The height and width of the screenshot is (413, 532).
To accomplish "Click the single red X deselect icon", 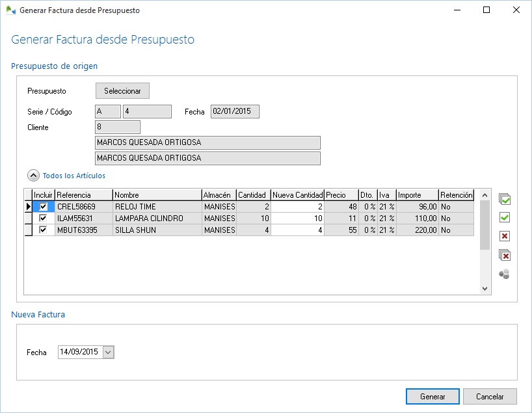I will (504, 236).
